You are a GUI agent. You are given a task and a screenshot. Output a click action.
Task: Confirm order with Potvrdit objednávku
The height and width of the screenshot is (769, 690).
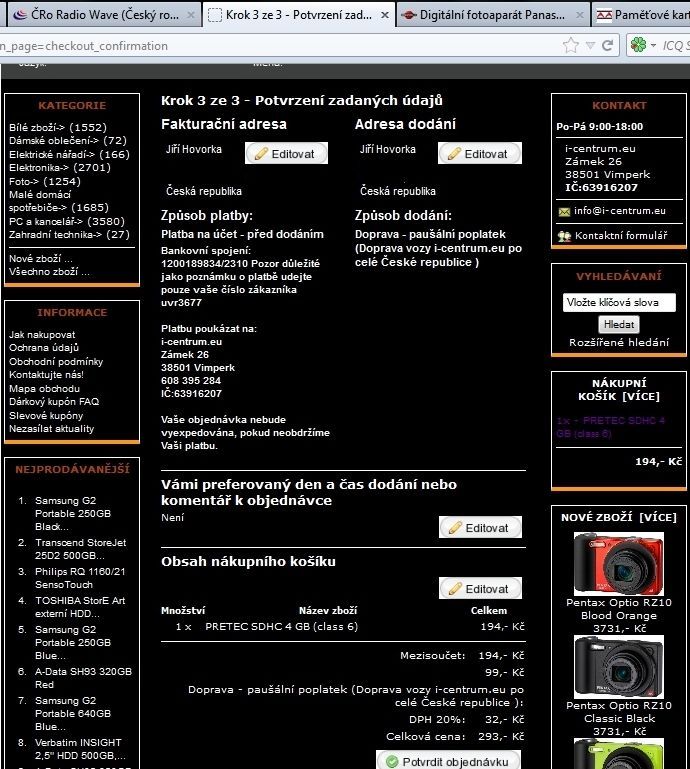448,761
